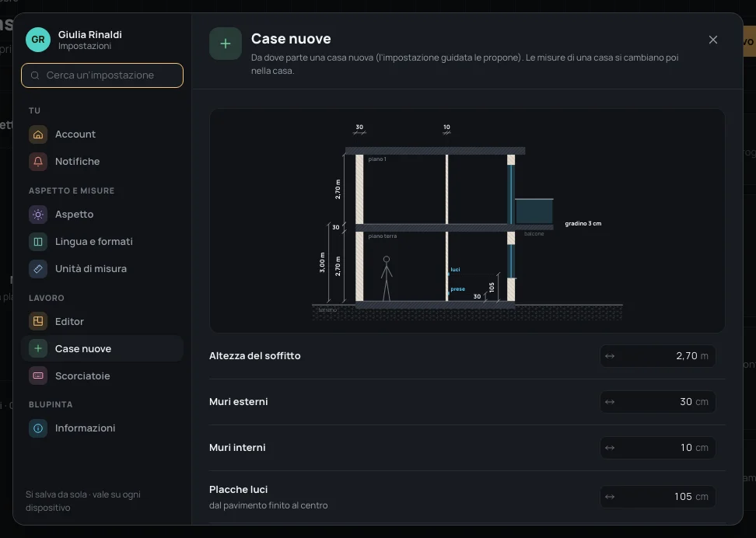Click the Giulia Rinaldi profile name

tap(89, 35)
